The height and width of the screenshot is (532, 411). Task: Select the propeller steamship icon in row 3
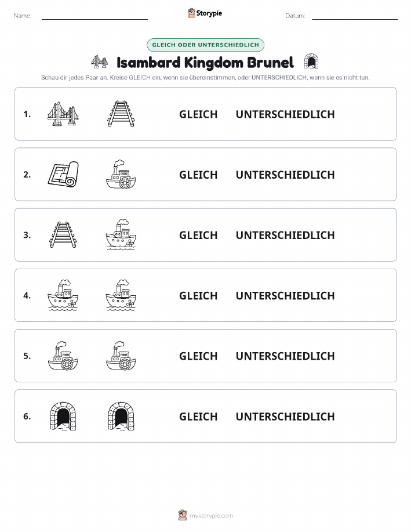[x=121, y=235]
